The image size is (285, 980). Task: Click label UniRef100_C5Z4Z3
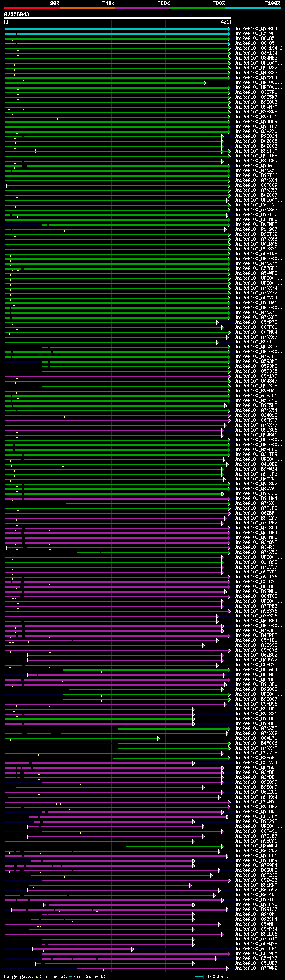(x=256, y=880)
